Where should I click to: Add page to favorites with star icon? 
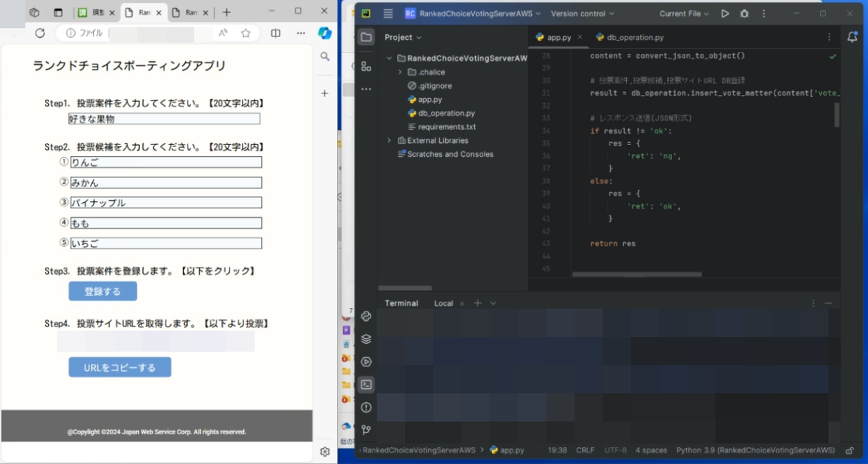(x=245, y=33)
